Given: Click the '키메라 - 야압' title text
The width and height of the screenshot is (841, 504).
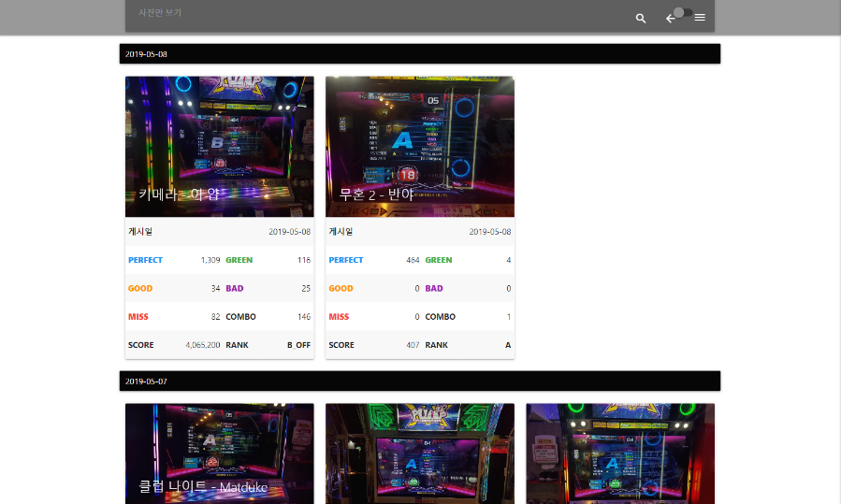Looking at the screenshot, I should (x=179, y=194).
